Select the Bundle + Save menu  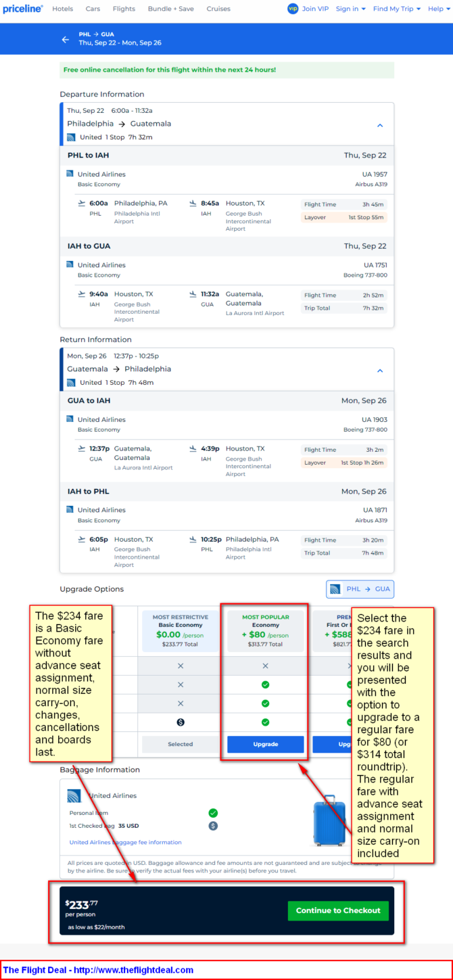tap(171, 9)
